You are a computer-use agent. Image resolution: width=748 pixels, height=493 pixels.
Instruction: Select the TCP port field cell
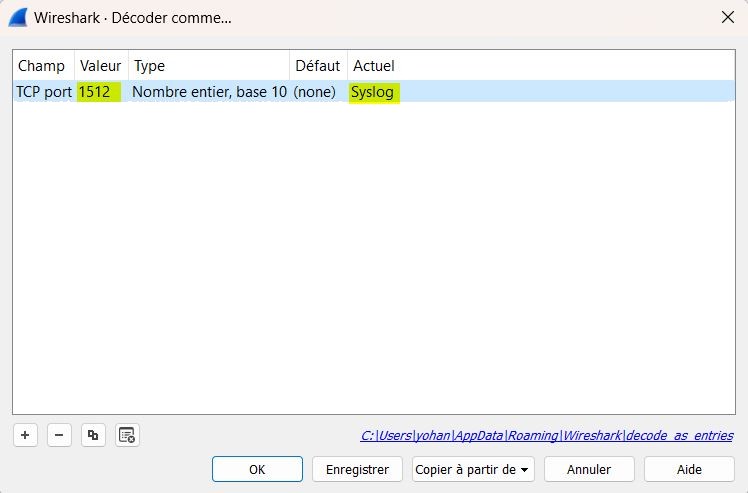click(x=44, y=92)
